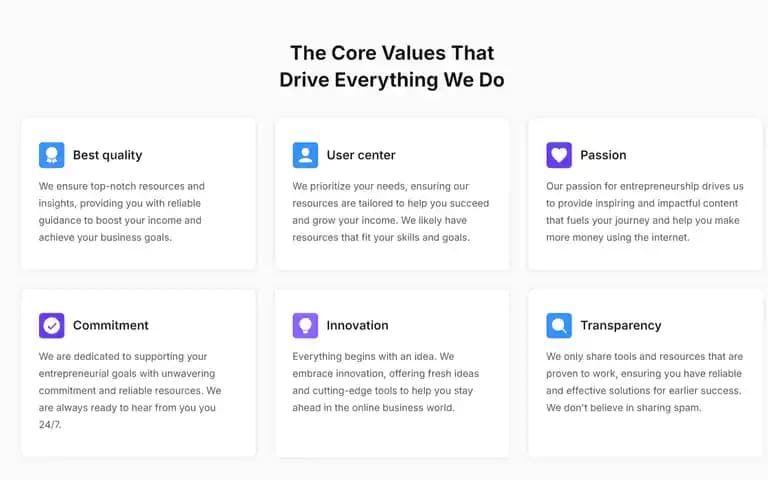
Task: Select the User center card title
Action: click(361, 155)
